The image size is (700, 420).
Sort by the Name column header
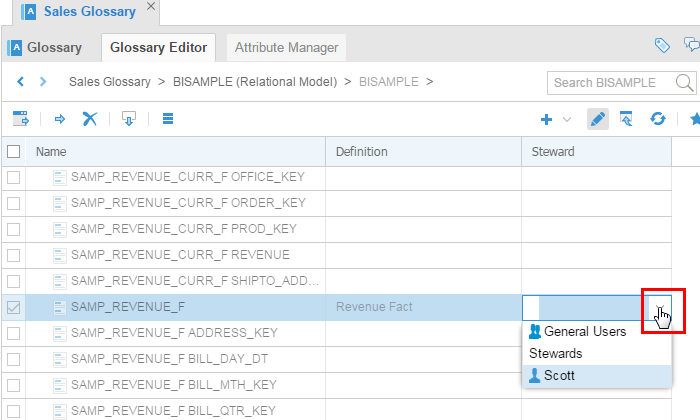coord(175,152)
